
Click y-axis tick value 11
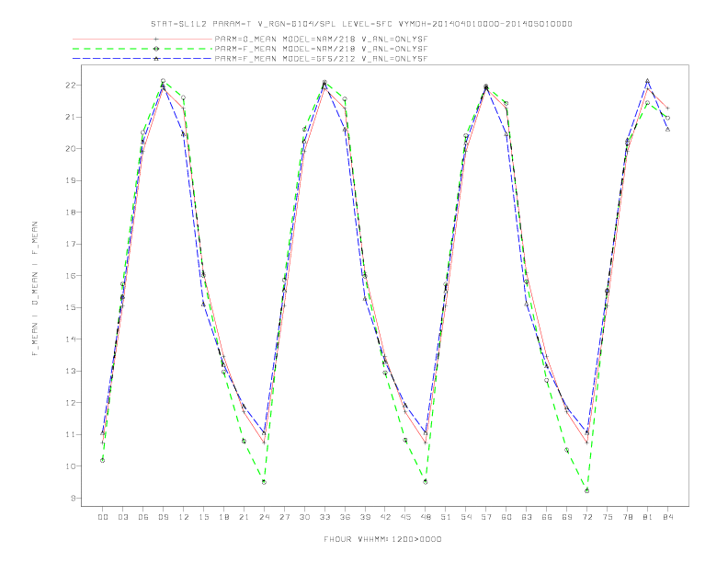pyautogui.click(x=71, y=434)
